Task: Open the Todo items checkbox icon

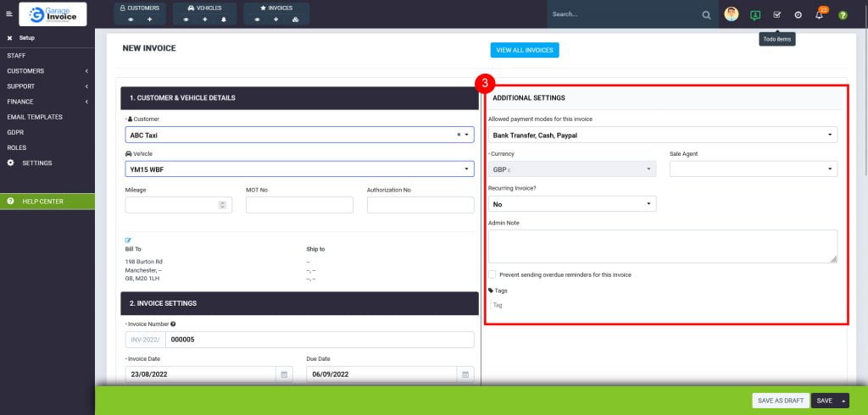Action: click(x=776, y=15)
